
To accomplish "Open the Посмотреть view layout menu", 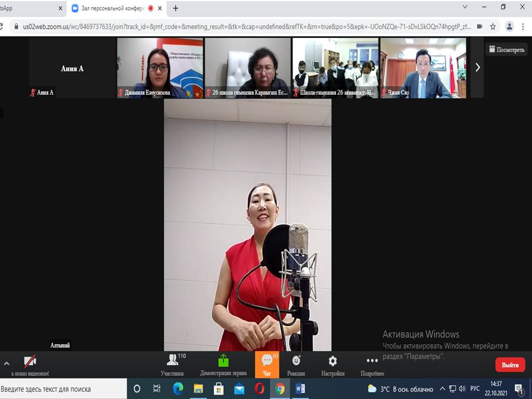I will (x=507, y=49).
